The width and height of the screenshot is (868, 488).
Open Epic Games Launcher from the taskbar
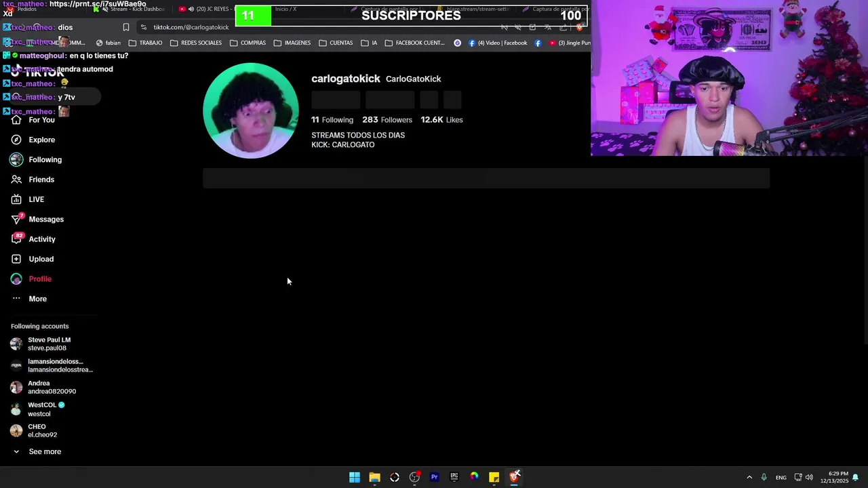454,477
